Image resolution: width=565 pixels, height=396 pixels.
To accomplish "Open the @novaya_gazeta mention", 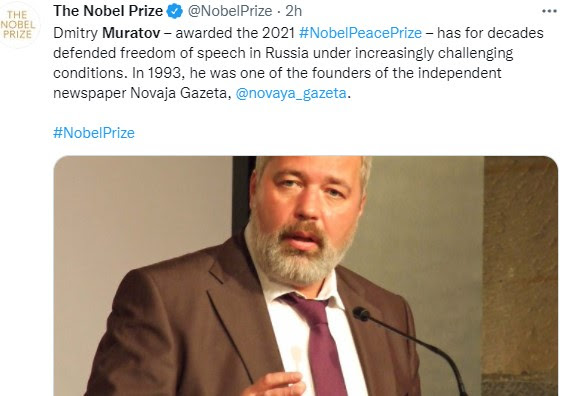I will click(291, 93).
